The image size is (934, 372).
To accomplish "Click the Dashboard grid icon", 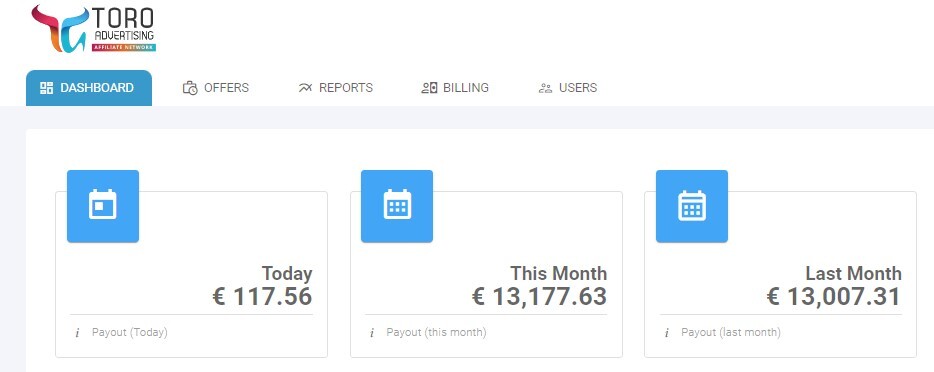I will pyautogui.click(x=46, y=88).
